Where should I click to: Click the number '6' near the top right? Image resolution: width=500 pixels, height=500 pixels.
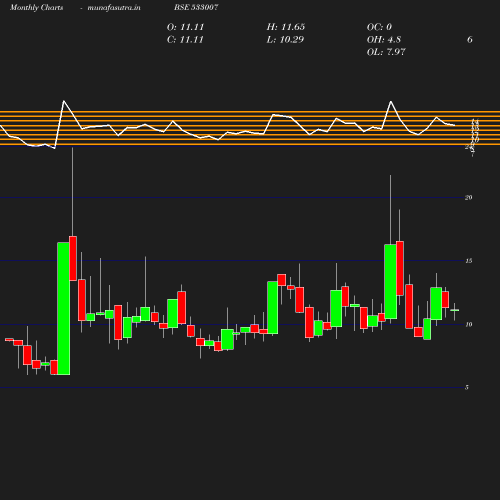coord(470,40)
